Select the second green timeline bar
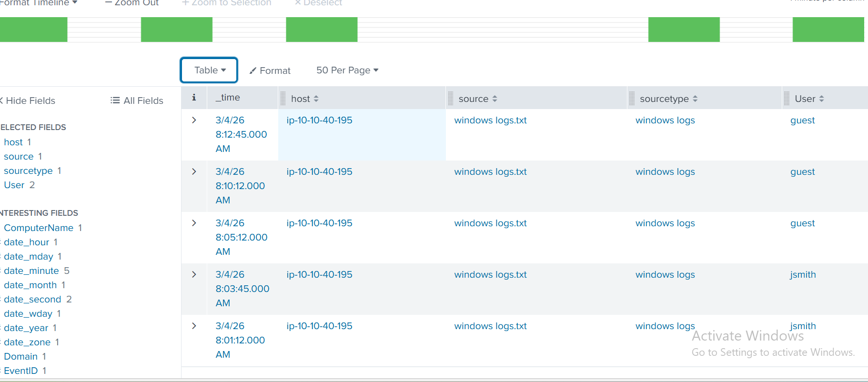Screen dimensions: 868x382 pyautogui.click(x=177, y=30)
